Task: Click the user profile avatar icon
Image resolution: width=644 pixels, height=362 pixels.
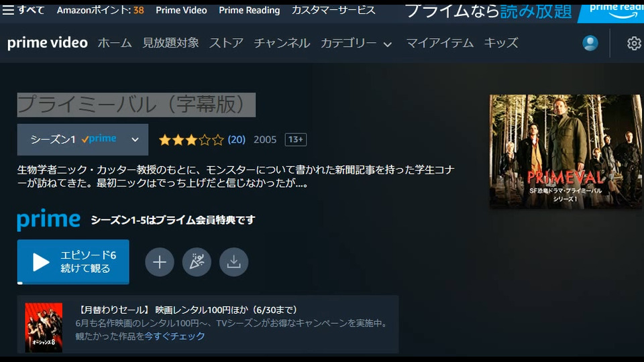Action: [x=590, y=43]
